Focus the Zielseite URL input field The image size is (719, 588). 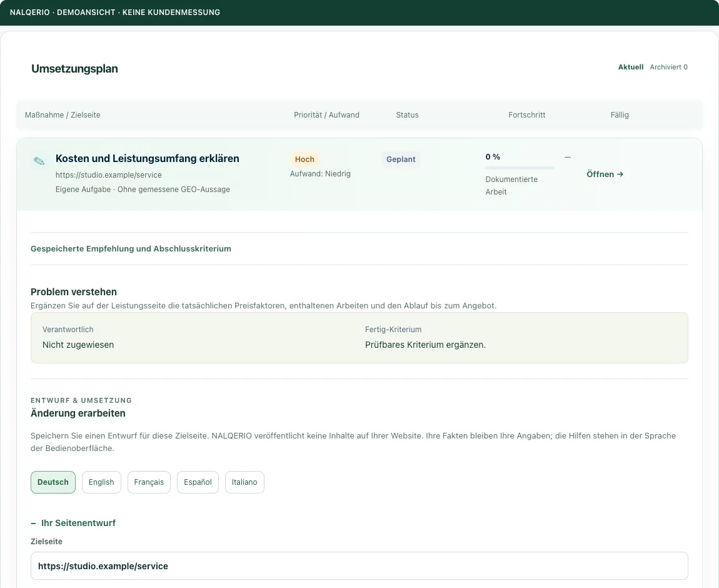click(359, 566)
